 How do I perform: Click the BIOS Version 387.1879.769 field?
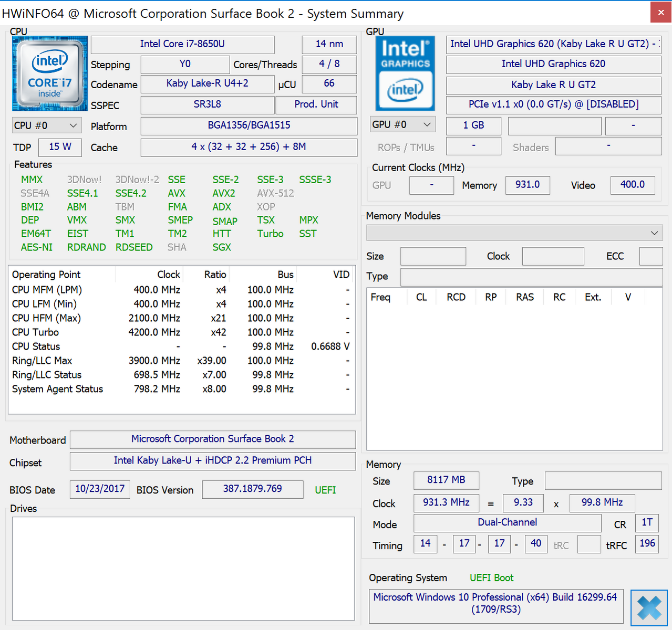[x=252, y=489]
